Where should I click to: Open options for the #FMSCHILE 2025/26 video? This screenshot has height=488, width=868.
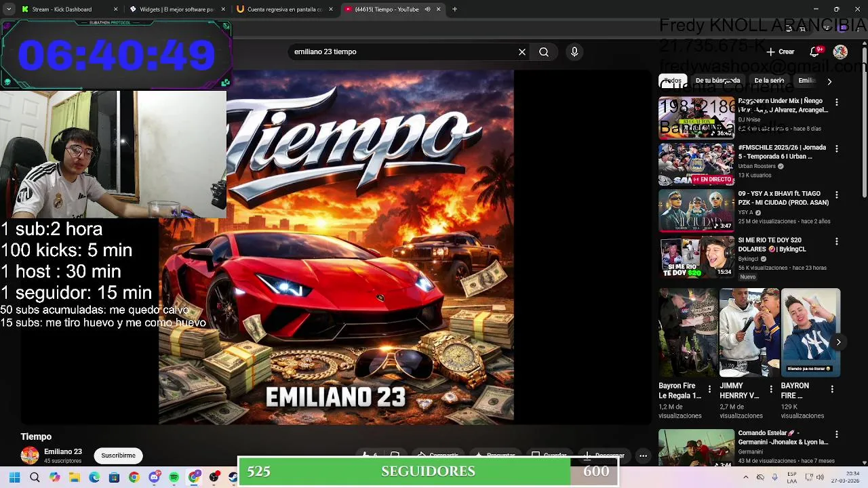click(837, 148)
